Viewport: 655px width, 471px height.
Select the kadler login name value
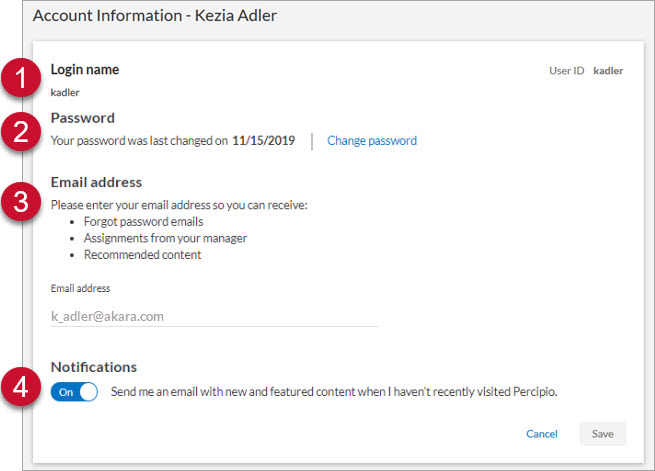coord(65,92)
